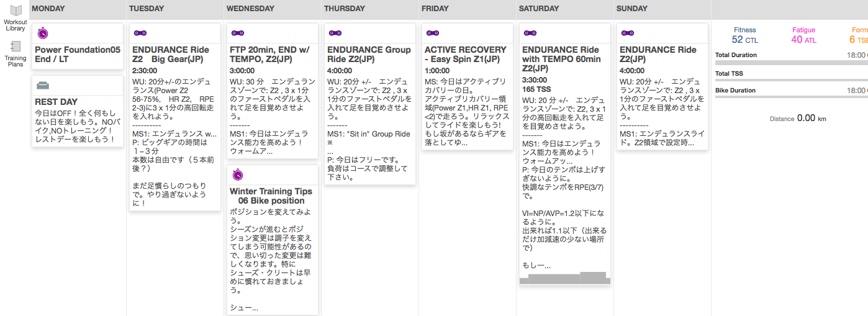Click the bike icon on Saturday's Tempo ride

[x=530, y=33]
